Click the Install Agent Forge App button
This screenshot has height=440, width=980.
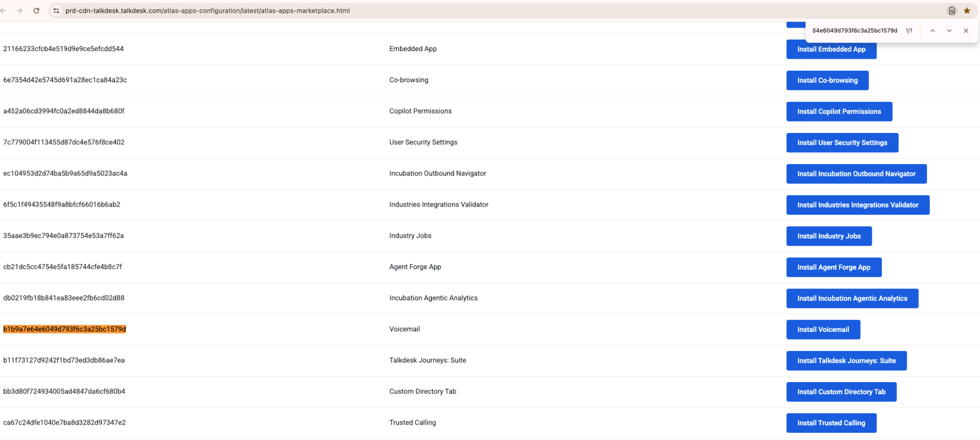coord(834,267)
